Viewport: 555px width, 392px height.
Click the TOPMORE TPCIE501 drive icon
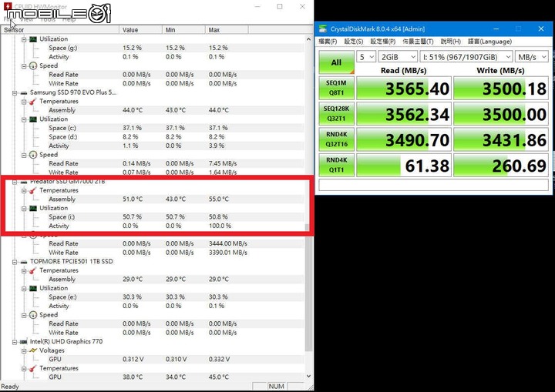[23, 262]
